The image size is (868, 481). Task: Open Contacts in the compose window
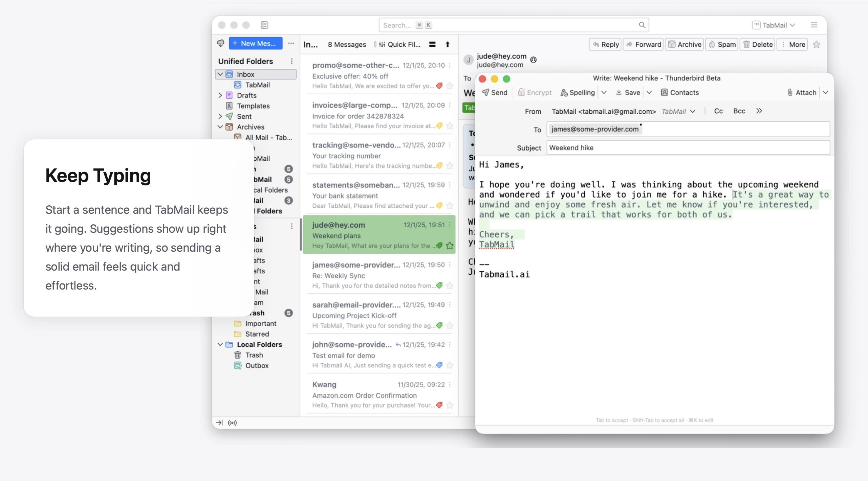tap(680, 92)
